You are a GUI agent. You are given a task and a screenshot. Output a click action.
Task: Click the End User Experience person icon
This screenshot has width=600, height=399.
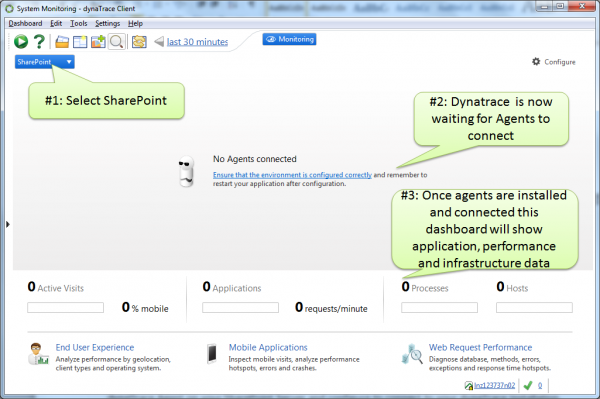38,354
